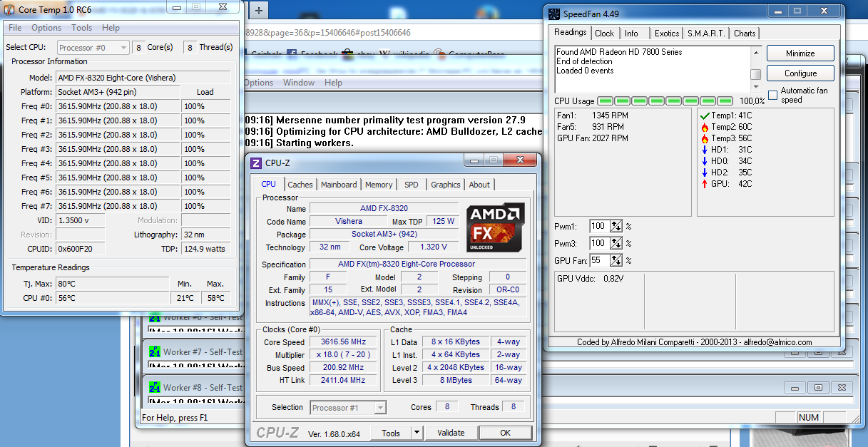Click the OK button in CPU-Z
868x447 pixels.
click(506, 433)
